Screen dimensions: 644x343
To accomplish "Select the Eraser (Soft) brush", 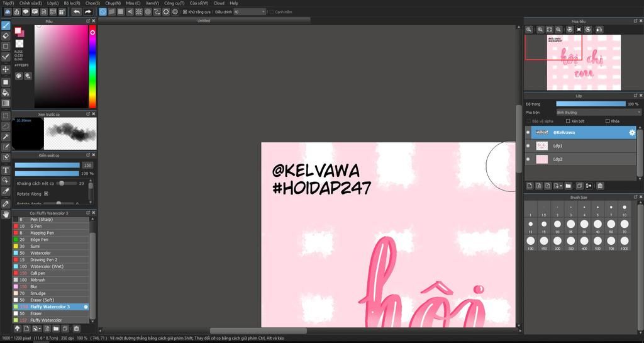I will point(51,300).
